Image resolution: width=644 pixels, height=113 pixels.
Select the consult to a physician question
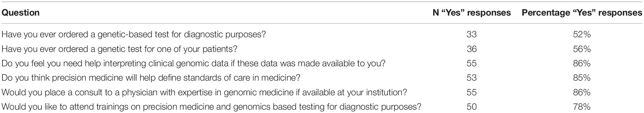(x=204, y=93)
